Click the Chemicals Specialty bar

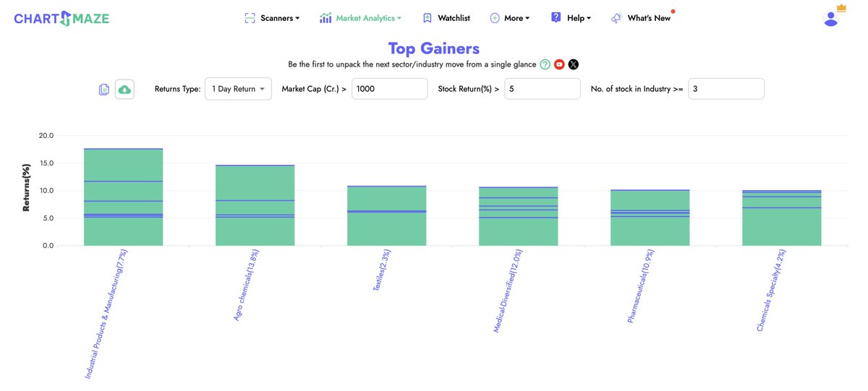point(782,218)
